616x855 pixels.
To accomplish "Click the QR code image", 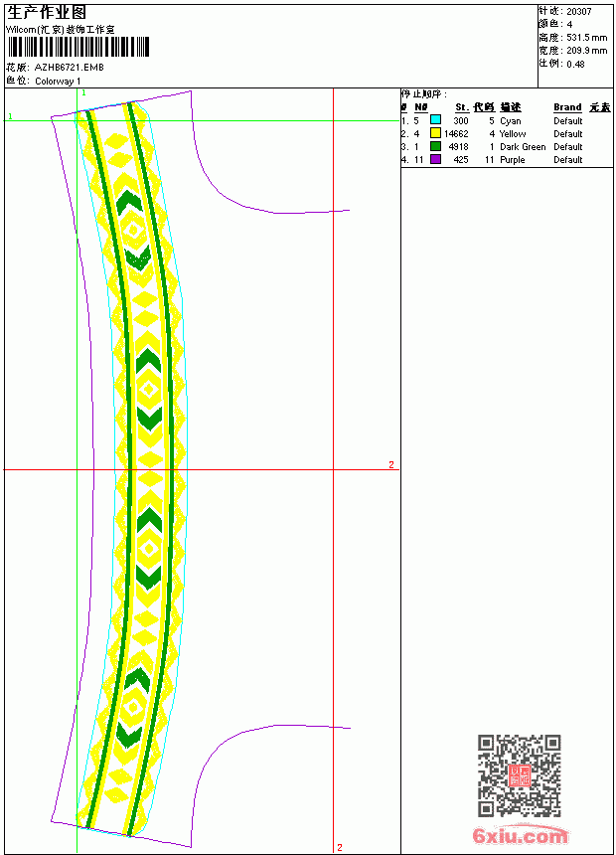I will tap(520, 775).
